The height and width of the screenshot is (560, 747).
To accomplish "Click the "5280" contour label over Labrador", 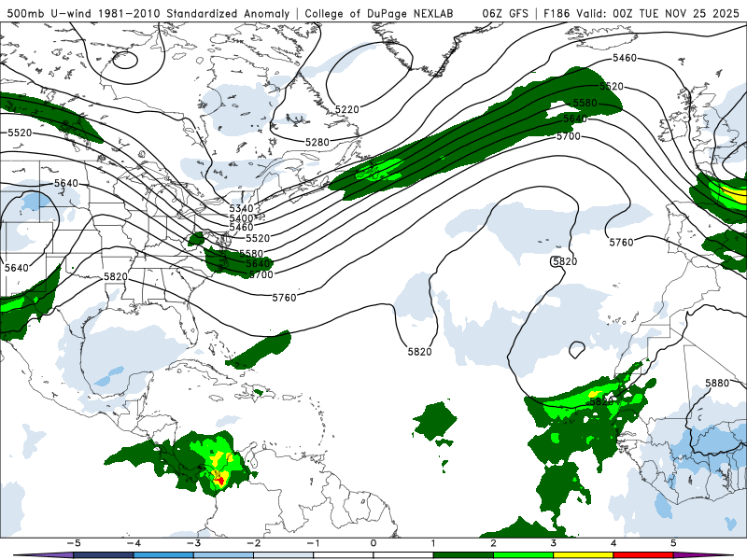I will pos(317,142).
